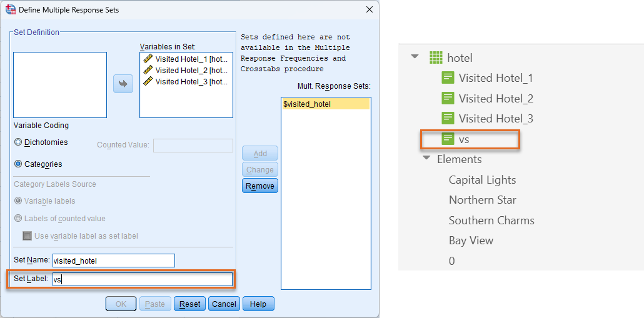This screenshot has width=644, height=318.
Task: Click the Visited Hotel_1 tree label
Action: [x=496, y=78]
